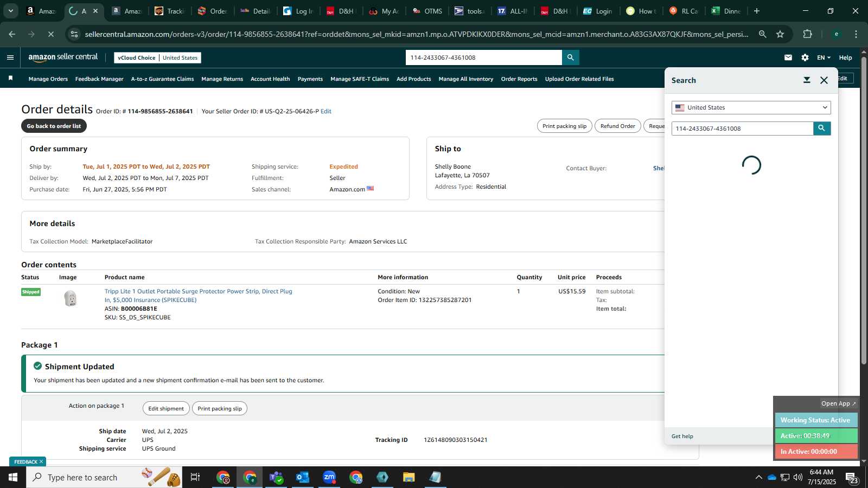Click the FEEDBACK tab button
This screenshot has height=488, width=868.
(28, 461)
